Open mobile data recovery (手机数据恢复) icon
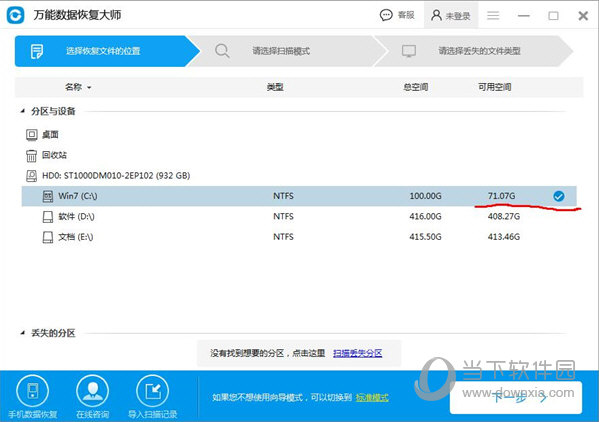599x422 pixels. point(32,391)
